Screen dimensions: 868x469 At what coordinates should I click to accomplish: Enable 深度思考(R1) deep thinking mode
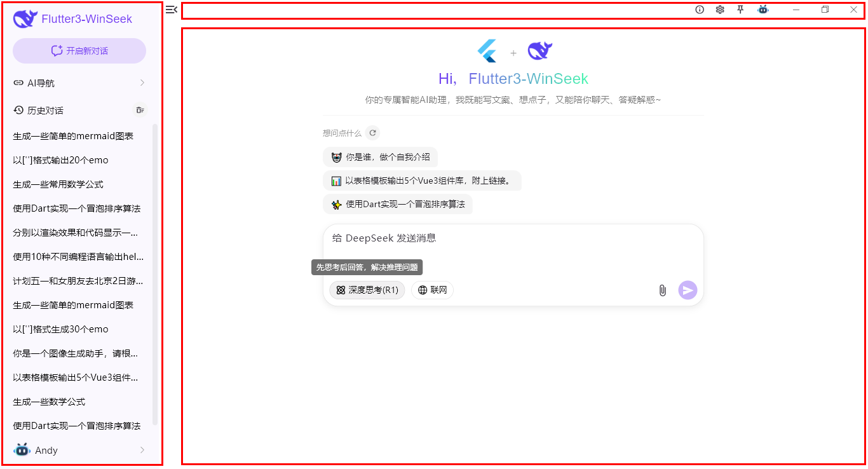tap(367, 290)
